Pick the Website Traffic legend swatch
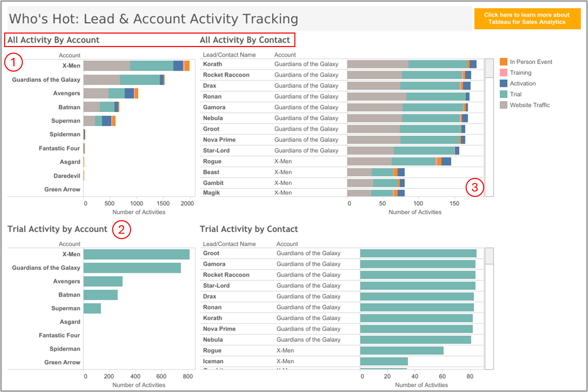Image resolution: width=588 pixels, height=392 pixels. point(503,105)
